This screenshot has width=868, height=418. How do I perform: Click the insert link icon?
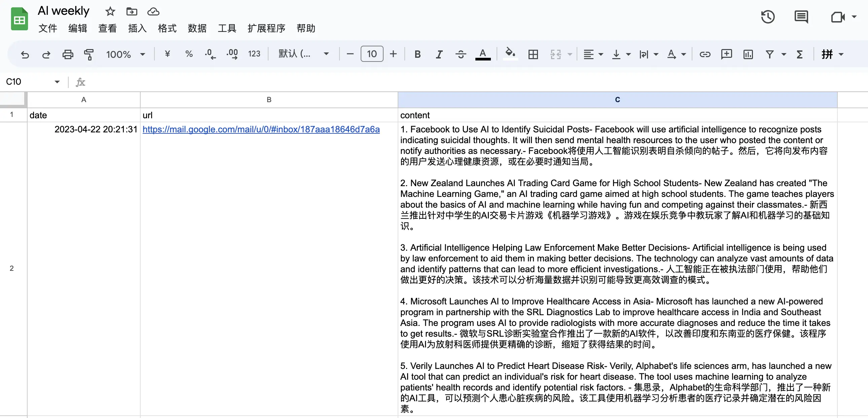(705, 54)
